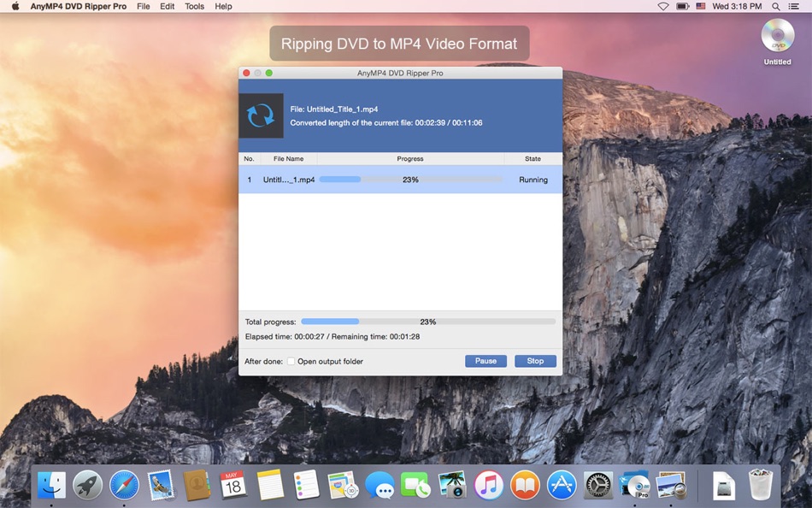Open Messages from the Dock
This screenshot has width=812, height=508.
pyautogui.click(x=380, y=485)
